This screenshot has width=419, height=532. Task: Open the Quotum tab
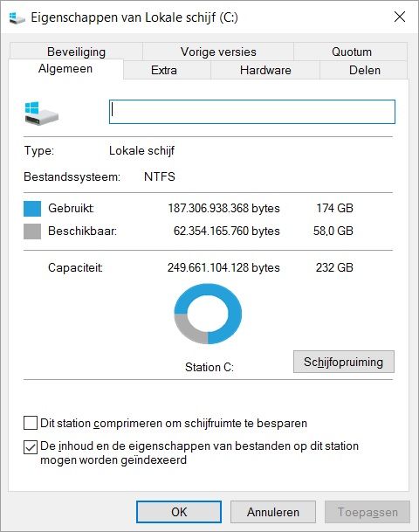point(352,52)
